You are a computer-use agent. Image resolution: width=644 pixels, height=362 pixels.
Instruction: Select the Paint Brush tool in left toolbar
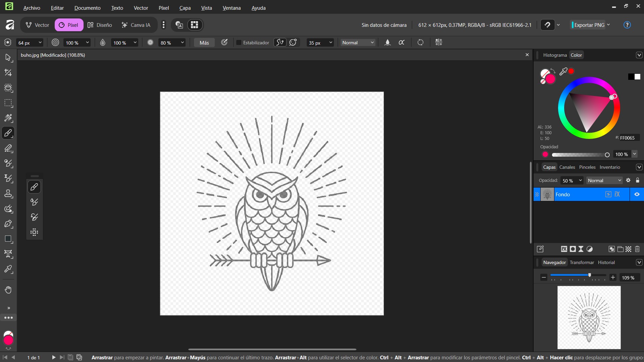pos(8,133)
